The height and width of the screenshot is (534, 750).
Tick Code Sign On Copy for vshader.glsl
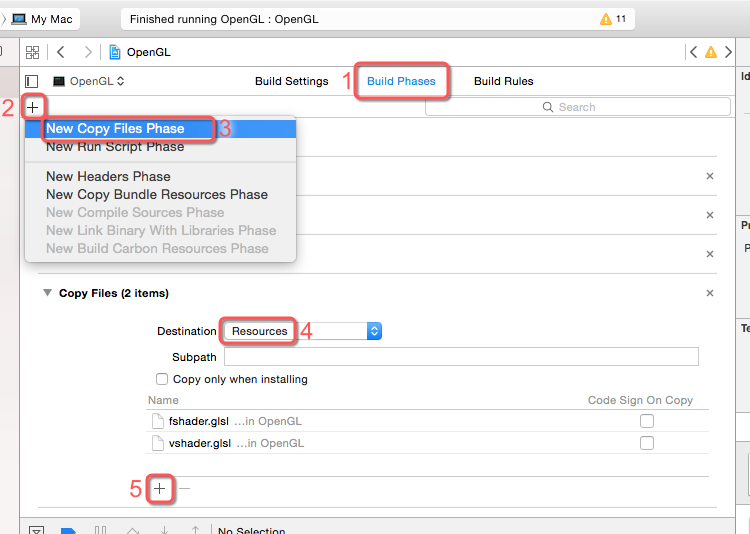point(647,443)
